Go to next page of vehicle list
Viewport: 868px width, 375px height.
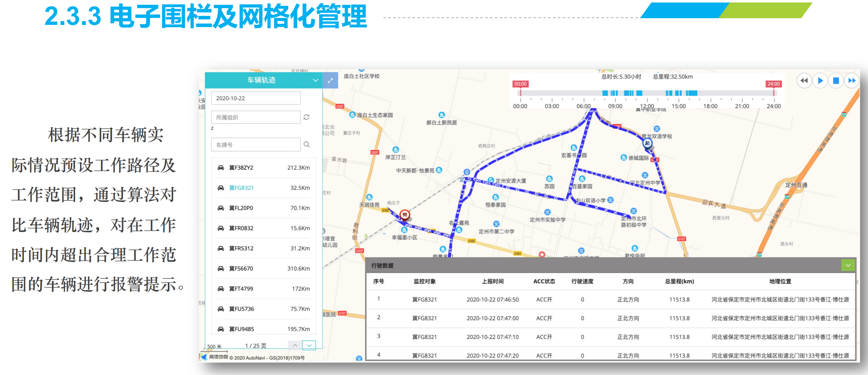tap(309, 345)
